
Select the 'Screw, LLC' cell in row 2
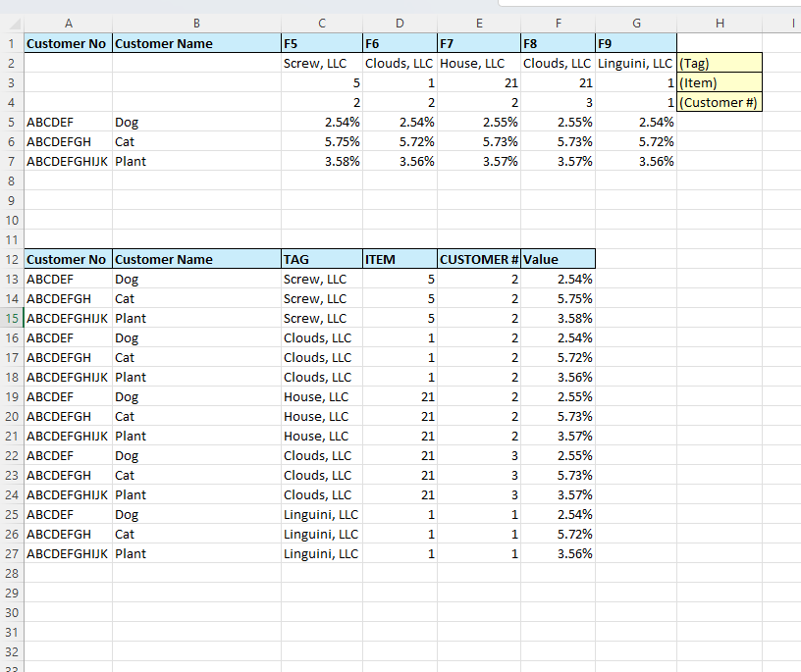pyautogui.click(x=322, y=64)
